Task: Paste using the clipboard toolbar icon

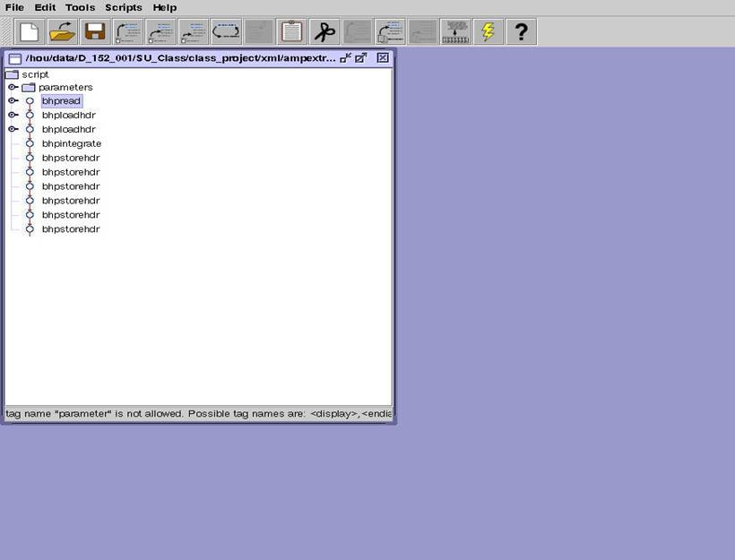Action: click(x=292, y=32)
